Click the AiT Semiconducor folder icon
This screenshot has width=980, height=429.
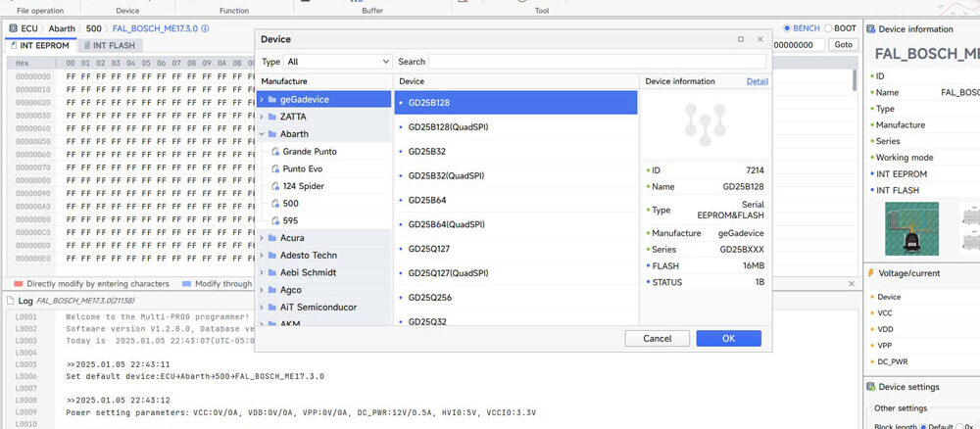tap(271, 308)
